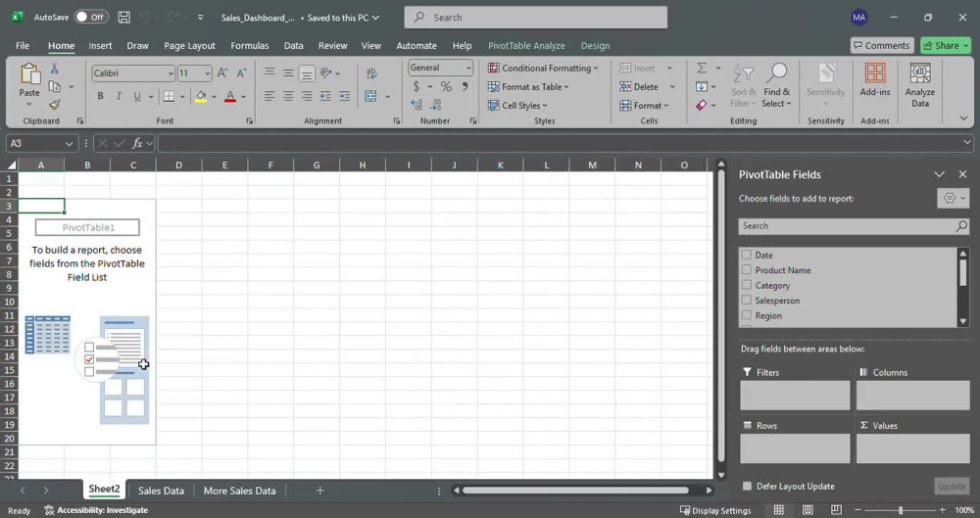Viewport: 980px width, 518px height.
Task: Open Display Settings in status bar
Action: coord(715,510)
